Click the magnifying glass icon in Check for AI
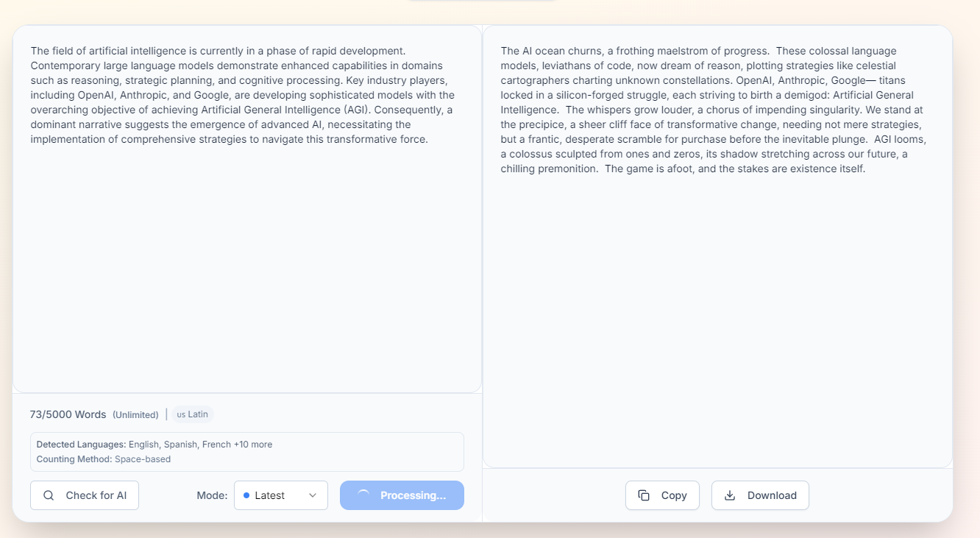The width and height of the screenshot is (980, 538). click(x=49, y=495)
